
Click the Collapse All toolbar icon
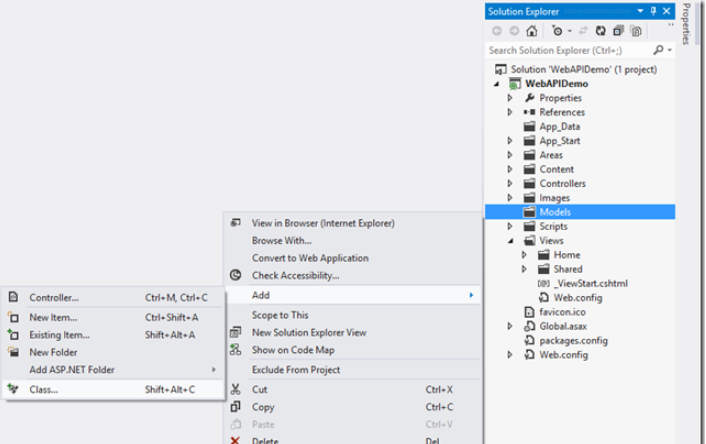[x=618, y=31]
